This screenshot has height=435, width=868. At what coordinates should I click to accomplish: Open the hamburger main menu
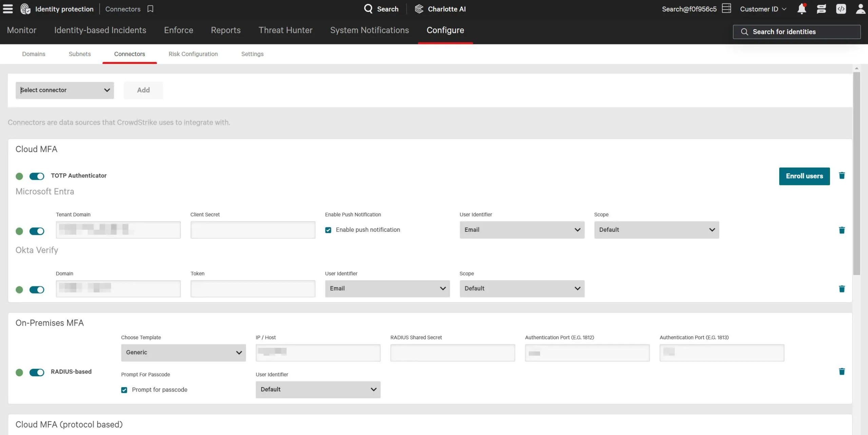point(8,9)
